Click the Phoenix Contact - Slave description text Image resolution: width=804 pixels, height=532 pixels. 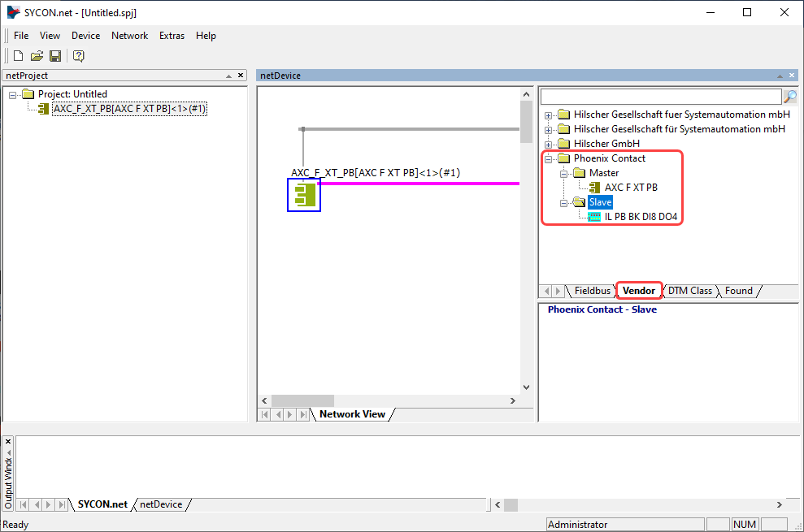pos(602,309)
